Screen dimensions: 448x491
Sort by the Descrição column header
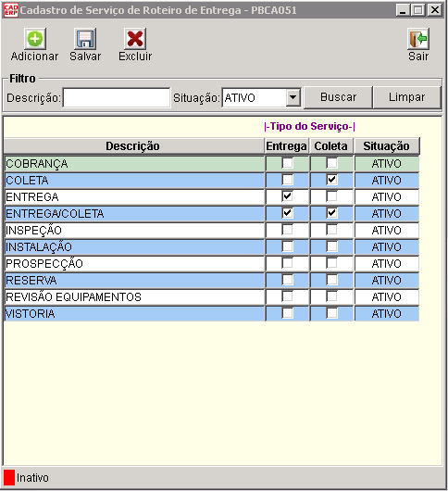[x=134, y=146]
